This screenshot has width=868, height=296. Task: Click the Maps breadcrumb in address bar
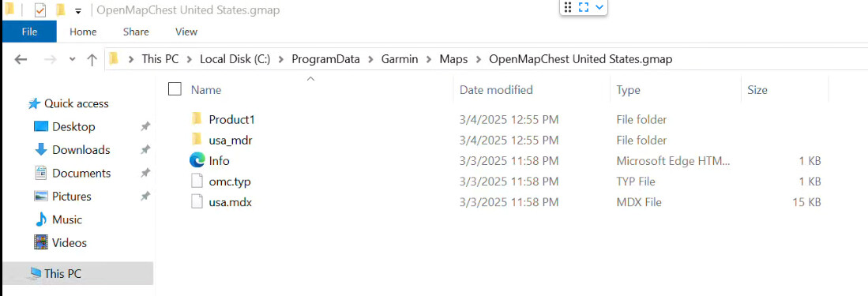pos(453,59)
